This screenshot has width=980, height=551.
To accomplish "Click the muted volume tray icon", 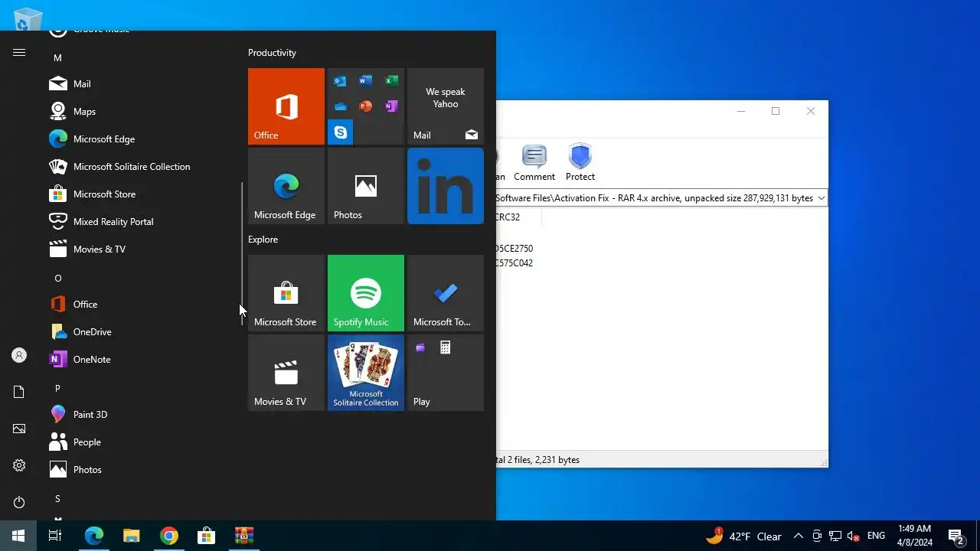I will click(854, 536).
